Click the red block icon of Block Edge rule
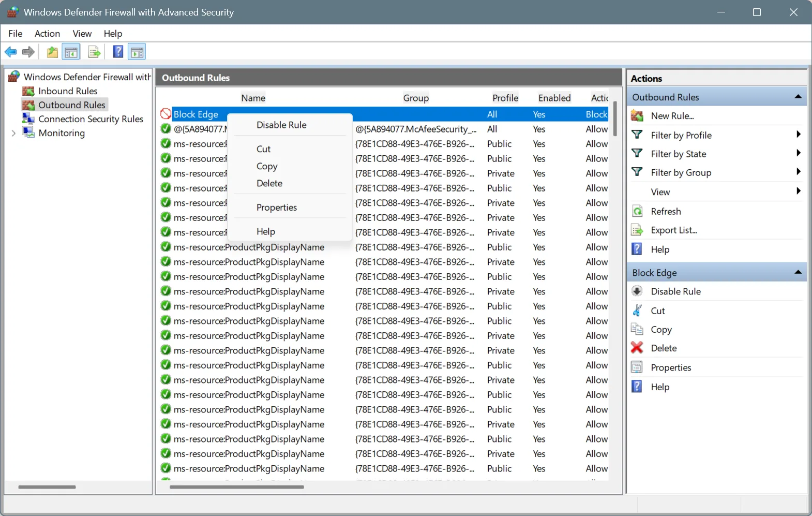812x516 pixels. 166,114
